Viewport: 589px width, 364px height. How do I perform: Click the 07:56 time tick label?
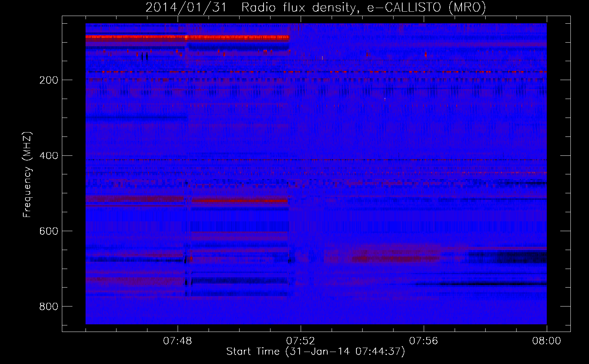coord(424,341)
